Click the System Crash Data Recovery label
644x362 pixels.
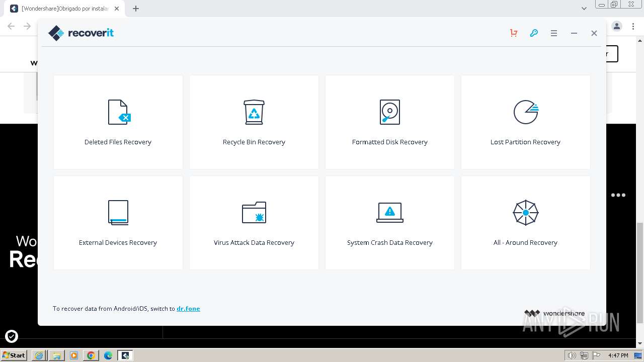point(390,242)
